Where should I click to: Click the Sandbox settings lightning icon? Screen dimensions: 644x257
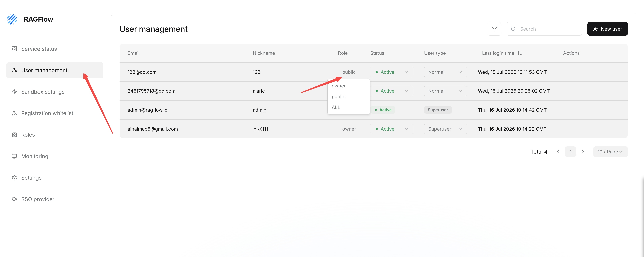tap(14, 92)
